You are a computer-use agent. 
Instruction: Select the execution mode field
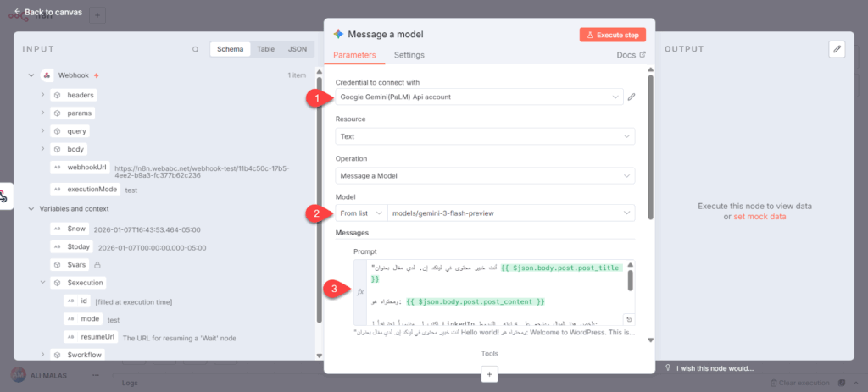84,319
